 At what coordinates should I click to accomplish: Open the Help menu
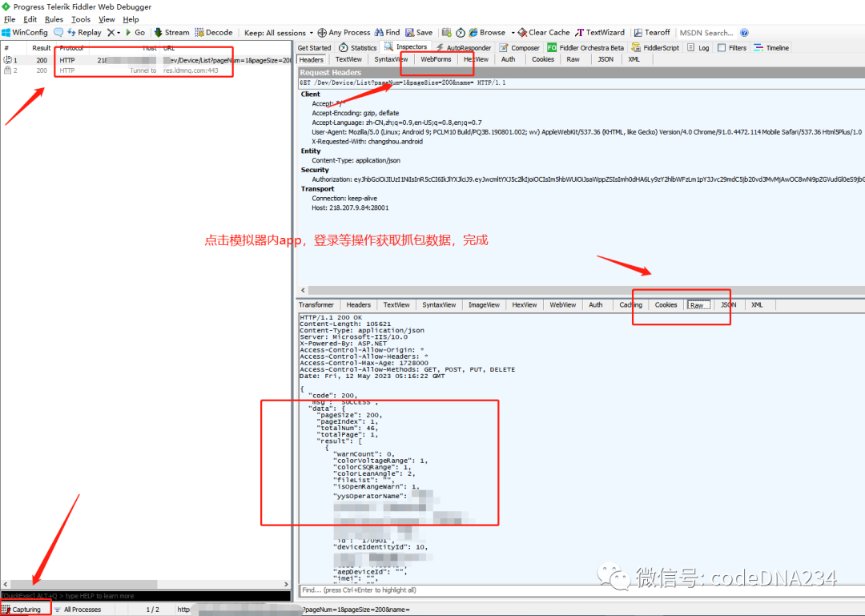click(x=131, y=19)
